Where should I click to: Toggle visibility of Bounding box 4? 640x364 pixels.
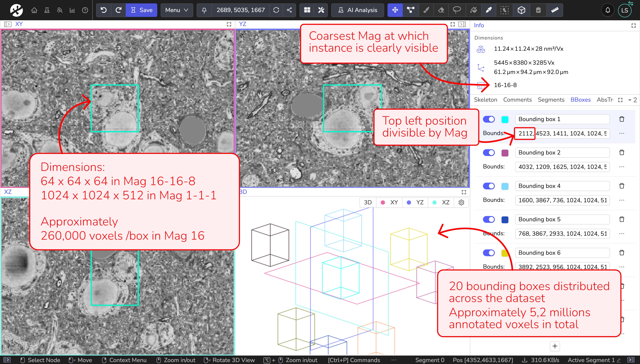pos(489,186)
